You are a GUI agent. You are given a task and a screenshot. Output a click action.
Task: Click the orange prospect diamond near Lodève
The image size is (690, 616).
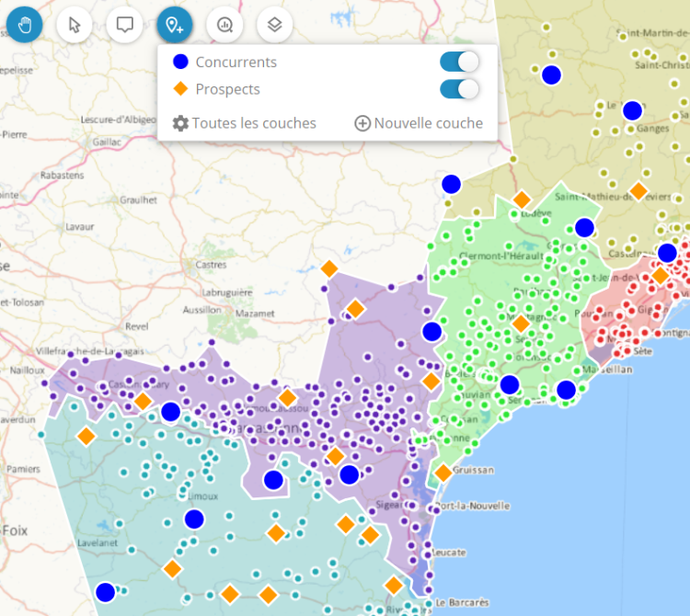coord(522,200)
